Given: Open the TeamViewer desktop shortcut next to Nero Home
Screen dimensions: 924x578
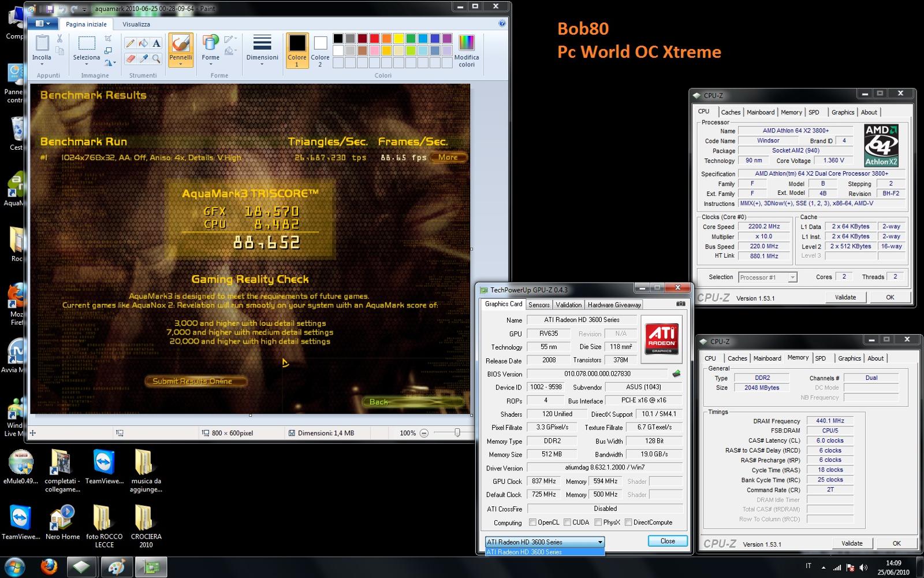Looking at the screenshot, I should [x=20, y=524].
